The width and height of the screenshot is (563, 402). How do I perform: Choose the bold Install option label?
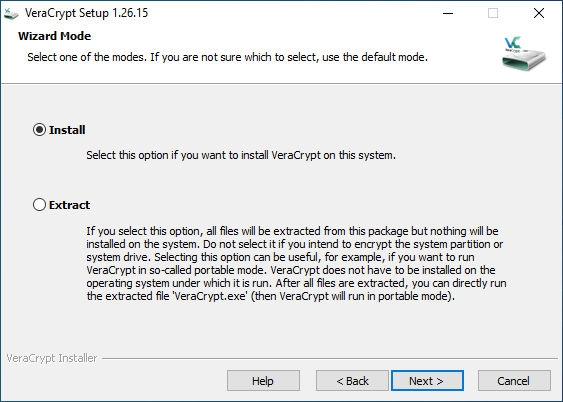point(67,130)
